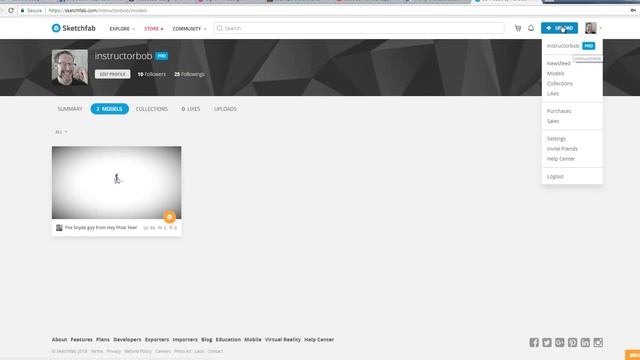Click the large instructorbob profile photo
This screenshot has height=360, width=640.
70,67
